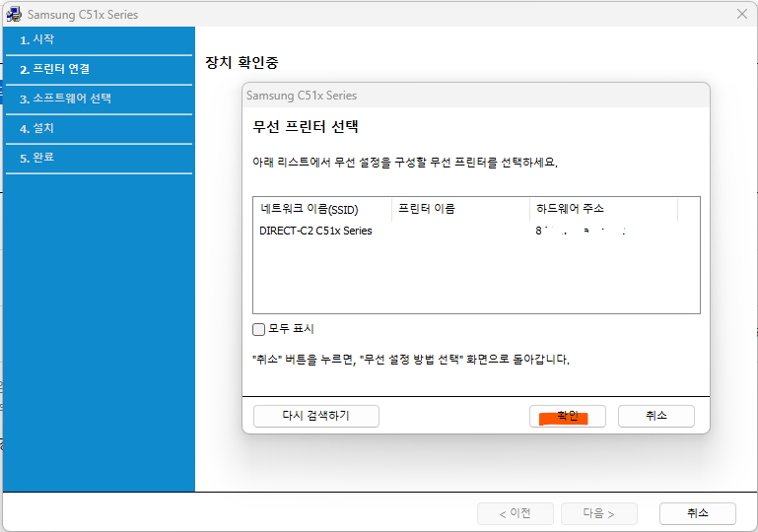
Task: Select step 2. 프린터 연결 in sidebar
Action: (x=100, y=70)
